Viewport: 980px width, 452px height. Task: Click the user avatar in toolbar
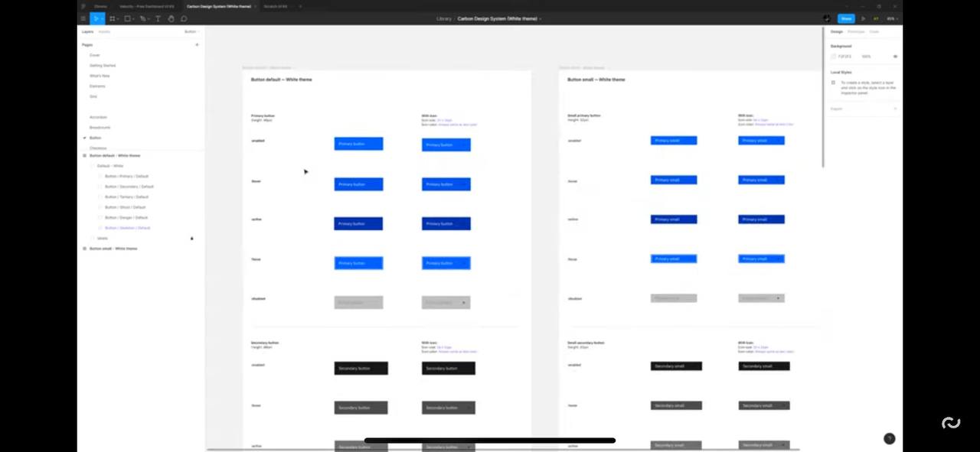click(x=827, y=18)
